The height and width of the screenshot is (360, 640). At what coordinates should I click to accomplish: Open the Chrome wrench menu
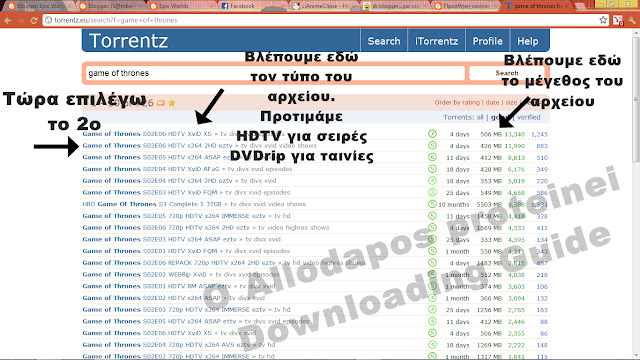pos(632,20)
